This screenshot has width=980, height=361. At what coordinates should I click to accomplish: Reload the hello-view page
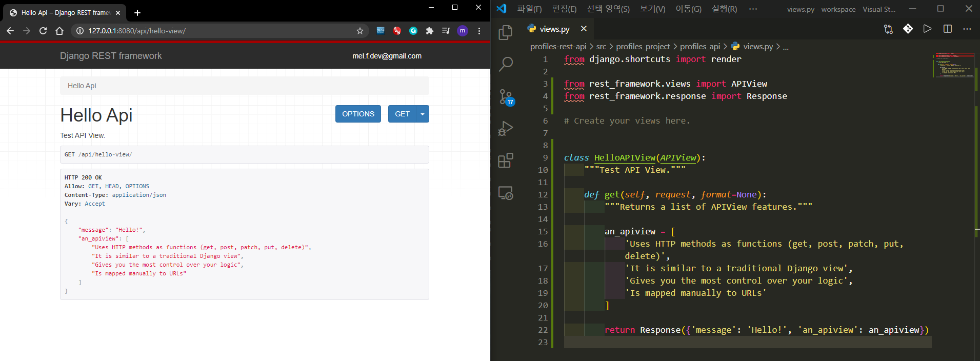43,31
